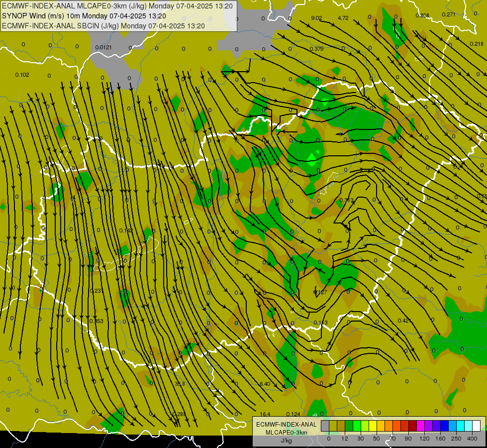This screenshot has height=448, width=487.
Task: Click the white swatch at legend end
Action: click(476, 426)
